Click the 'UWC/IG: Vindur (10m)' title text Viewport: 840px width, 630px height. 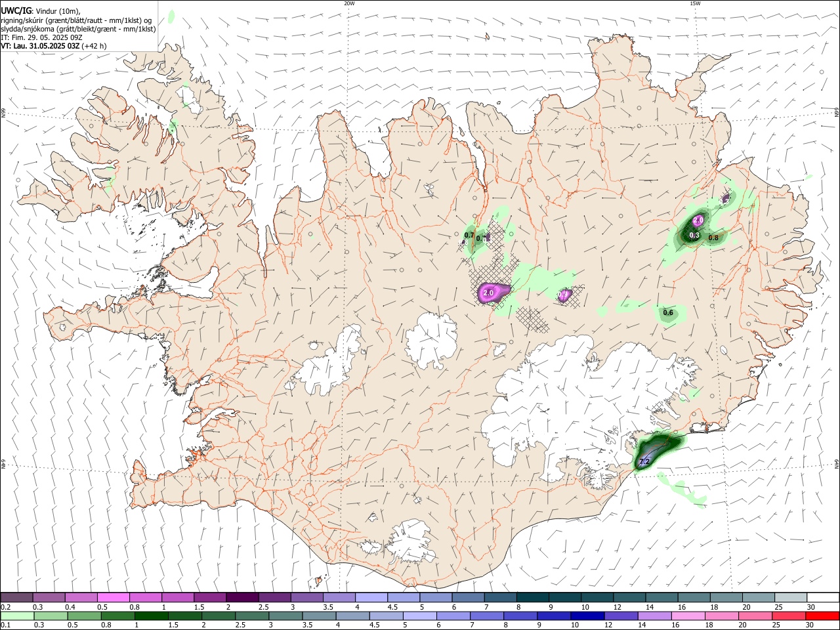click(41, 10)
